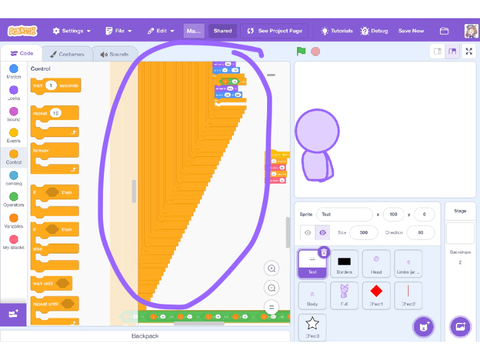The width and height of the screenshot is (480, 360).
Task: Click the if then block
Action: (x=55, y=201)
